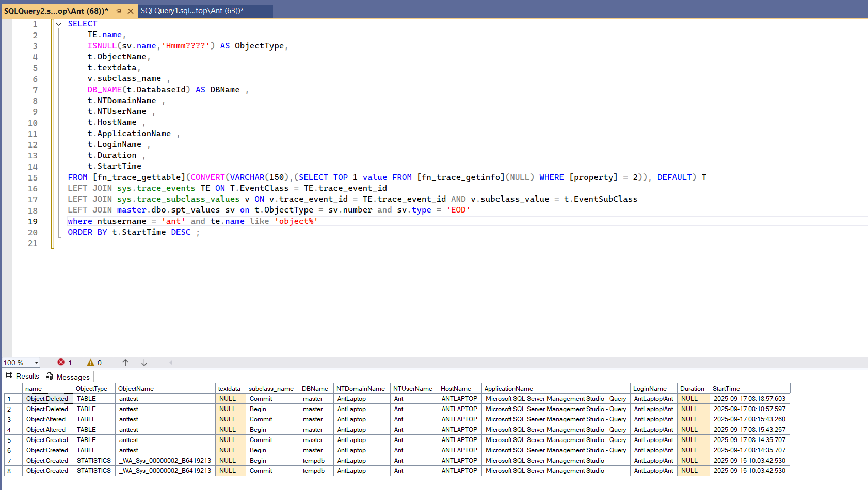Switch to the SQLQuery1.sql tab

192,11
